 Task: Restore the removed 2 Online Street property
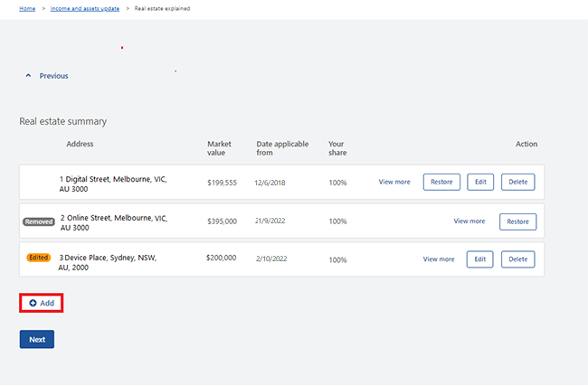click(x=517, y=221)
